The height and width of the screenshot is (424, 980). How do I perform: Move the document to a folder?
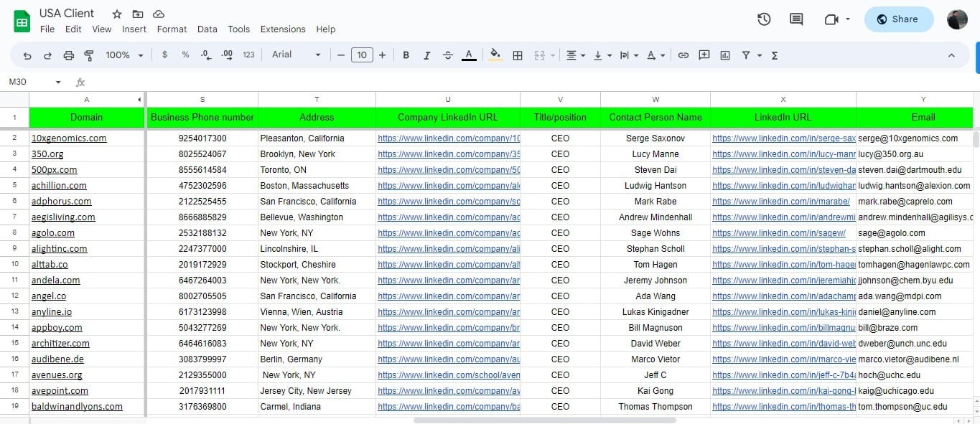(x=138, y=14)
